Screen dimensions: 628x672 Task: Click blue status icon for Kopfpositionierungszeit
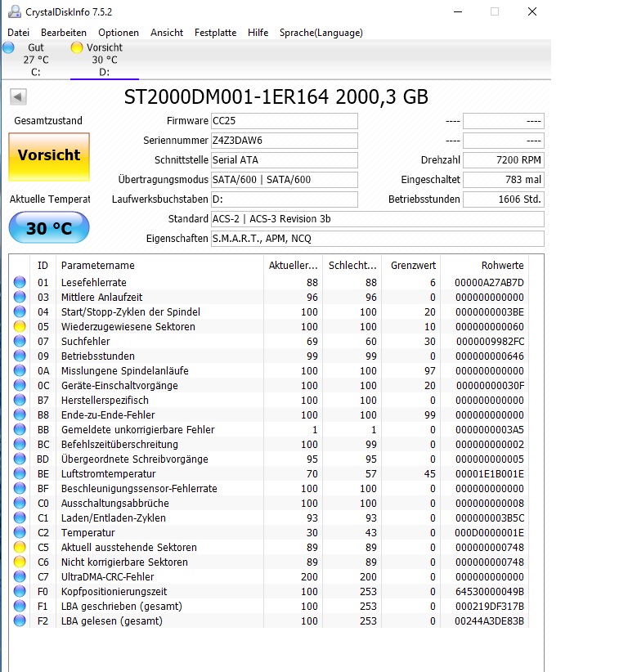click(20, 591)
